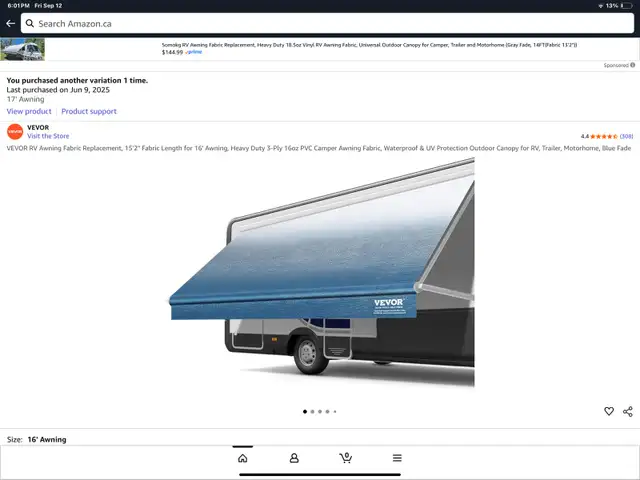Click 'You purchased another variation 1 time.'
Viewport: 640px width, 480px height.
77,80
